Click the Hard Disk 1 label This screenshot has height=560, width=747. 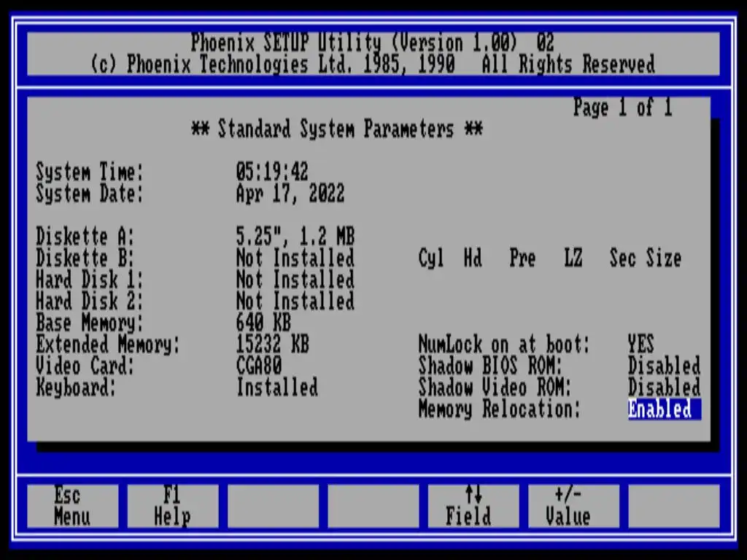pyautogui.click(x=90, y=280)
